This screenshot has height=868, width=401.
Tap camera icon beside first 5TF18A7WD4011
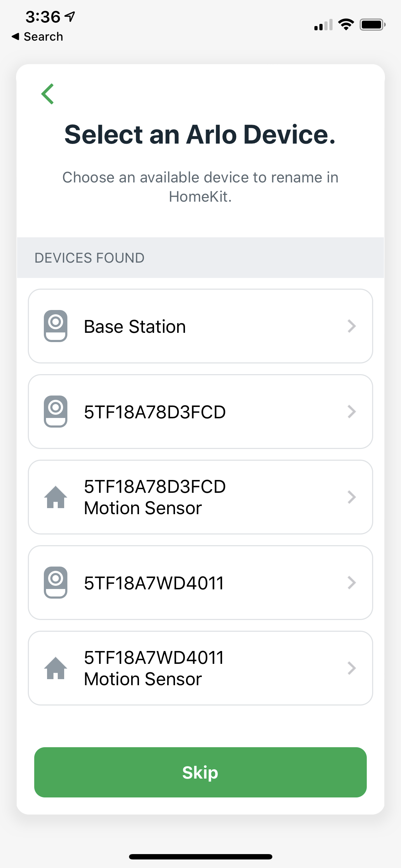(56, 583)
